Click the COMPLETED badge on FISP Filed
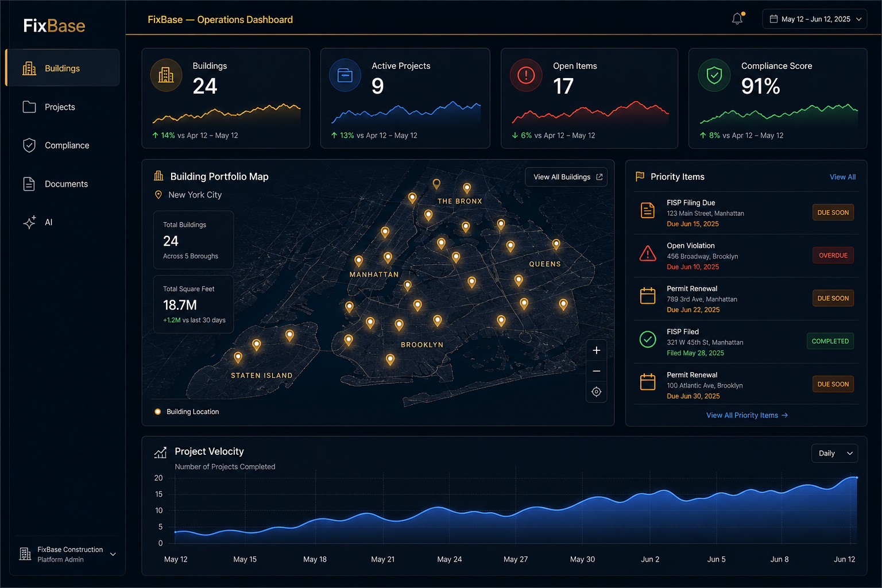The image size is (882, 588). [830, 341]
